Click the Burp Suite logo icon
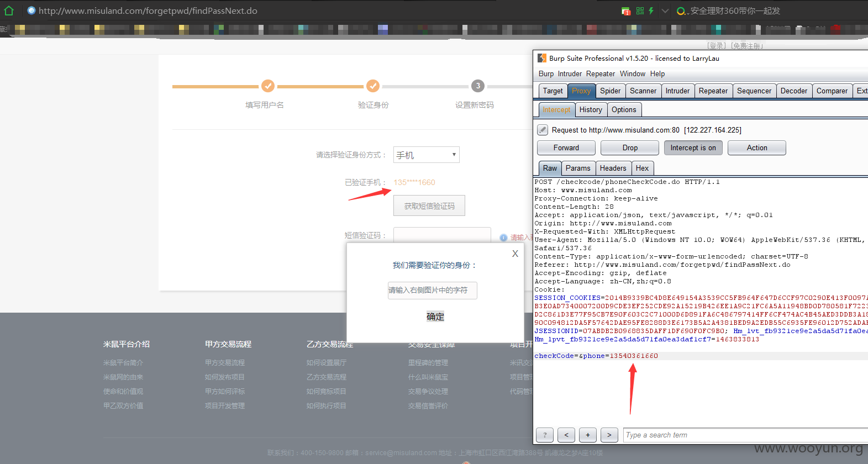Image resolution: width=868 pixels, height=464 pixels. (542, 58)
